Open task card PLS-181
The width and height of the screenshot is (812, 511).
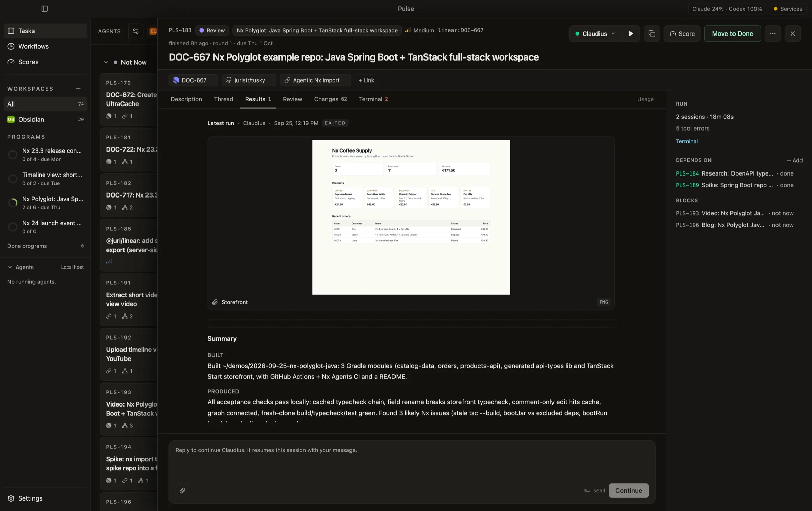pyautogui.click(x=129, y=149)
